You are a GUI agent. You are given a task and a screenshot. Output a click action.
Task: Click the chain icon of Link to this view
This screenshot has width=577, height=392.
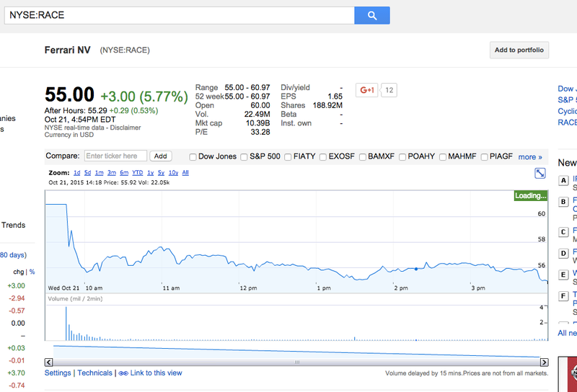point(123,373)
